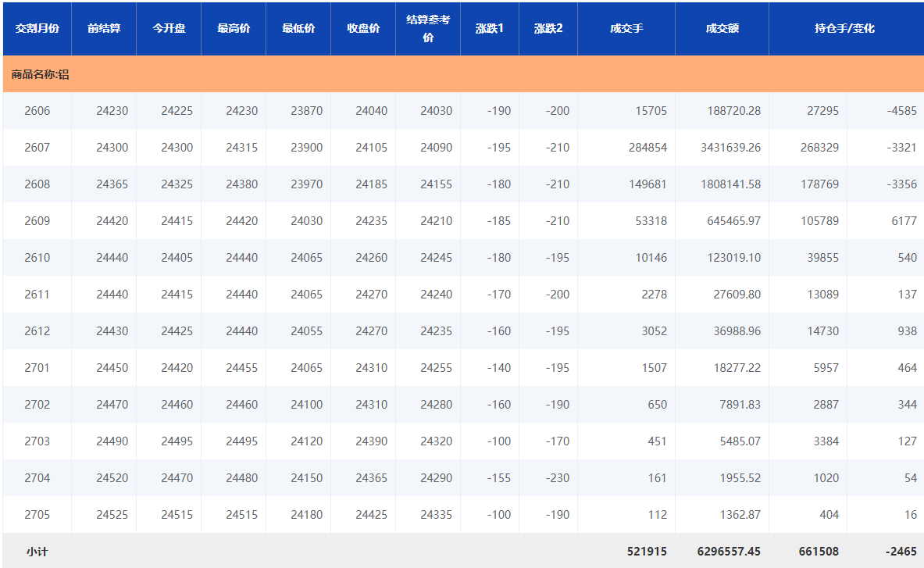This screenshot has width=924, height=568.
Task: Click previous settlement 24525 in row 2705
Action: click(112, 514)
